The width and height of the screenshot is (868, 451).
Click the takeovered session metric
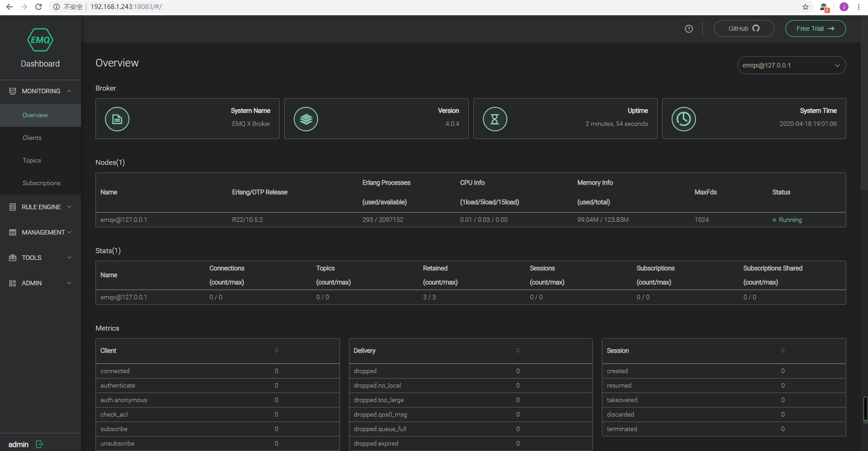pyautogui.click(x=724, y=400)
